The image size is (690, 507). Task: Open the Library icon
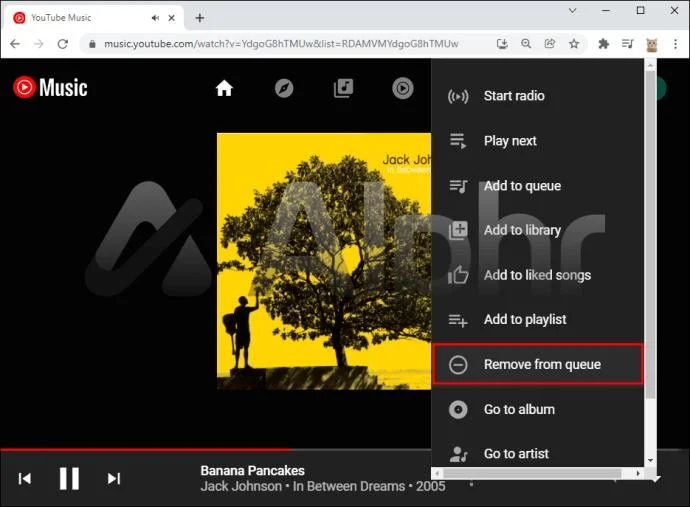point(343,88)
